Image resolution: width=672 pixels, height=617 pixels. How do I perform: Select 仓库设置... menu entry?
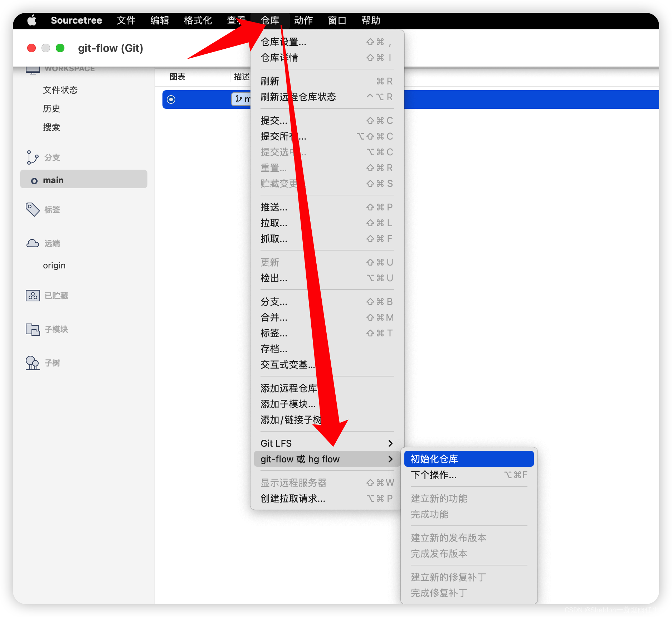(x=327, y=42)
